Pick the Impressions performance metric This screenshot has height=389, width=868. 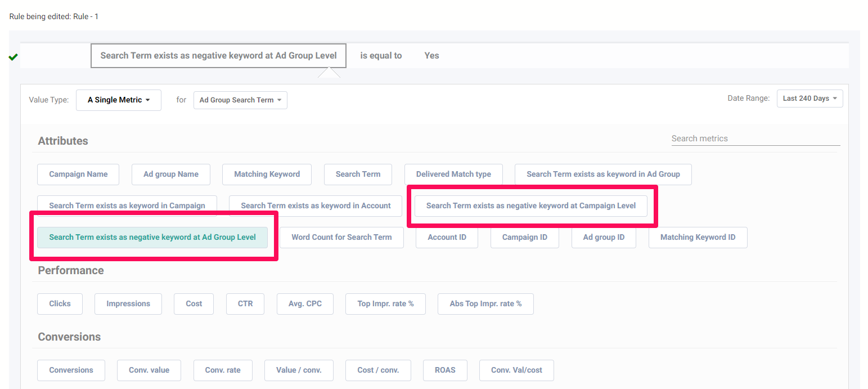[128, 304]
